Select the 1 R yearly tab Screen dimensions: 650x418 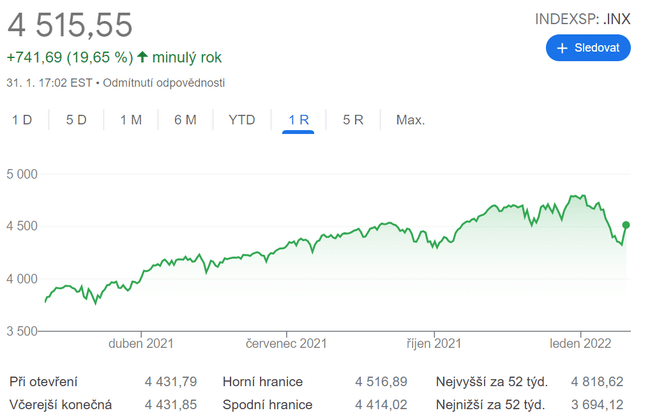(x=298, y=120)
